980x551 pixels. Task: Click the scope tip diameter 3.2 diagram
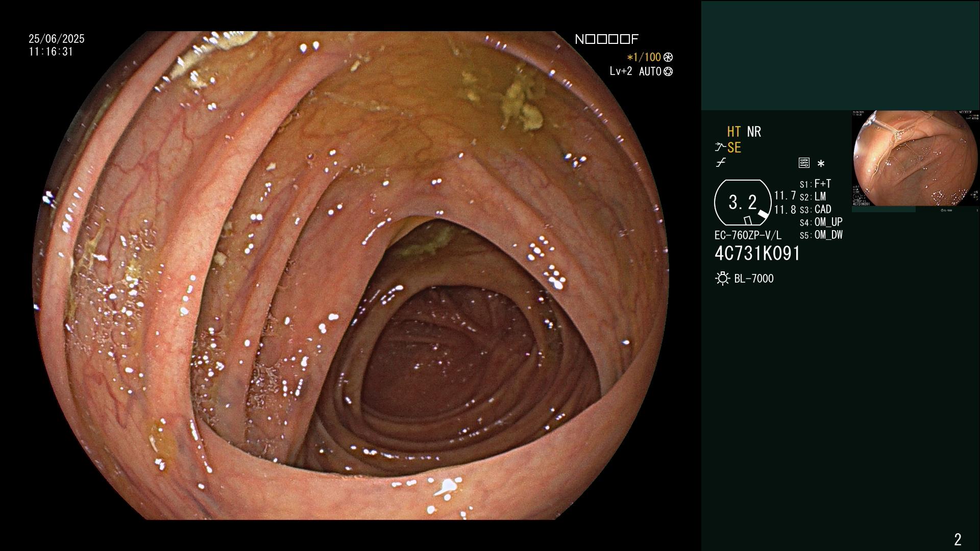click(743, 203)
